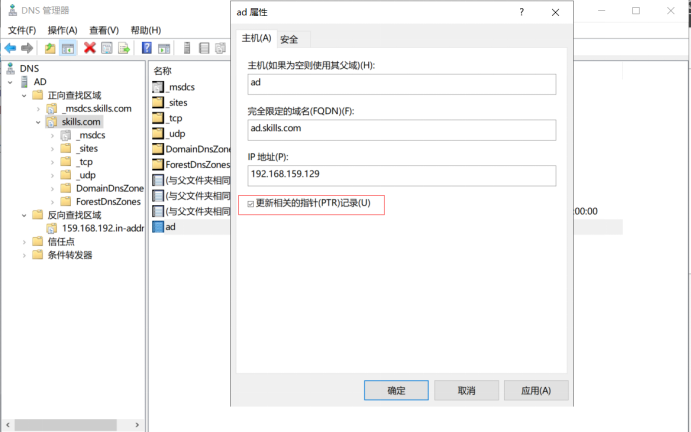Click the gray Forward arrow in toolbar
This screenshot has height=432, width=691.
(27, 48)
